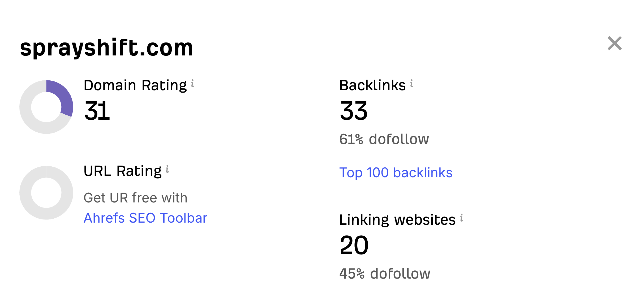
Task: Open the Top 100 backlinks link
Action: pyautogui.click(x=396, y=173)
